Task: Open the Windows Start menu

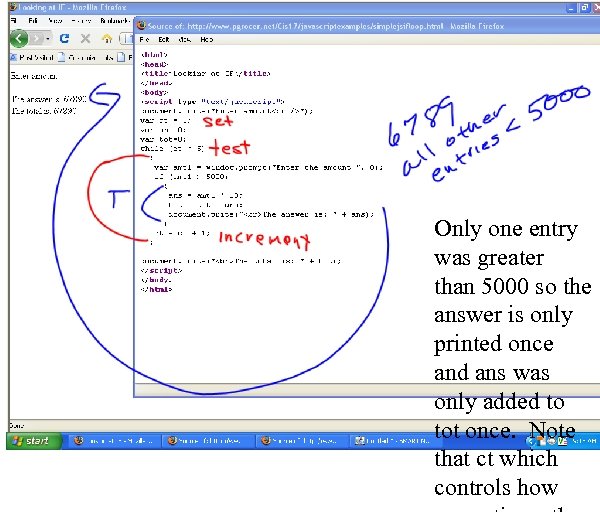Action: [34, 441]
